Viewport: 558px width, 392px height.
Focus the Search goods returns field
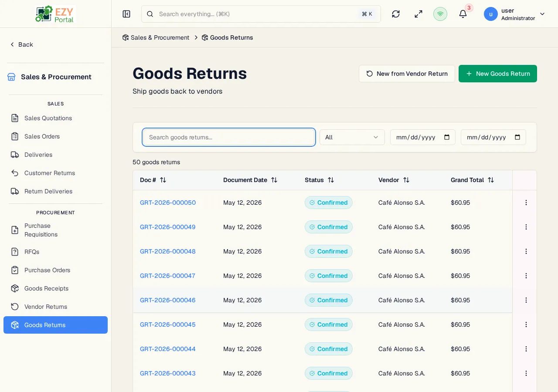point(229,137)
